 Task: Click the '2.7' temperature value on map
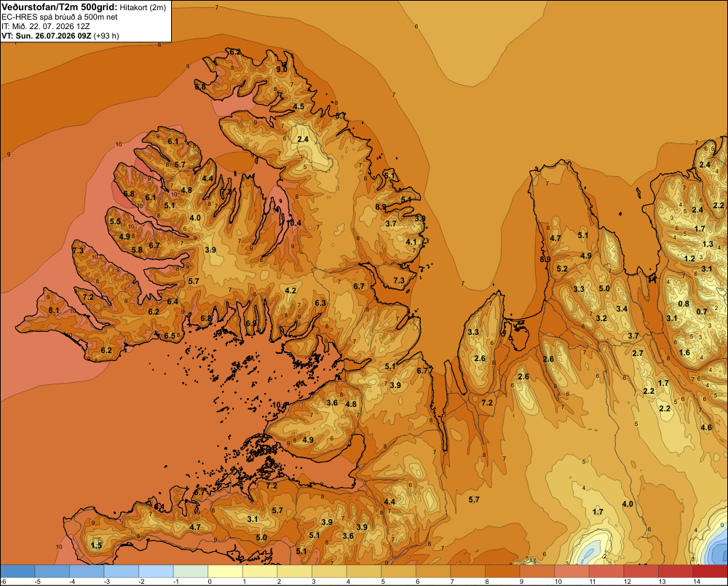click(638, 353)
